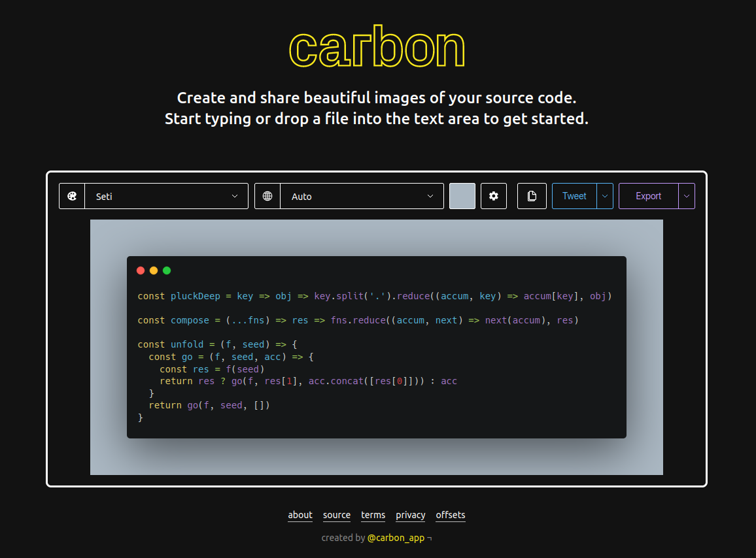The image size is (756, 558).
Task: Open the Auto language dropdown
Action: click(x=362, y=196)
